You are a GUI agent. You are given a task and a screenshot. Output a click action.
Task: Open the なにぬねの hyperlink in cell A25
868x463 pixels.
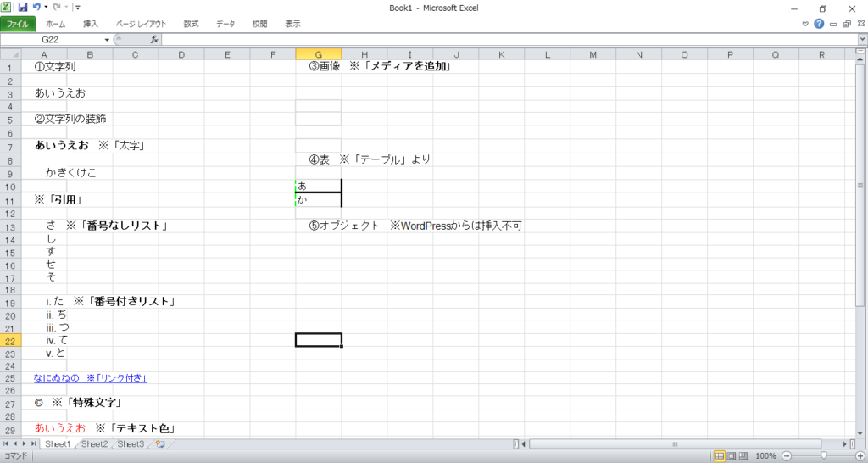coord(58,378)
